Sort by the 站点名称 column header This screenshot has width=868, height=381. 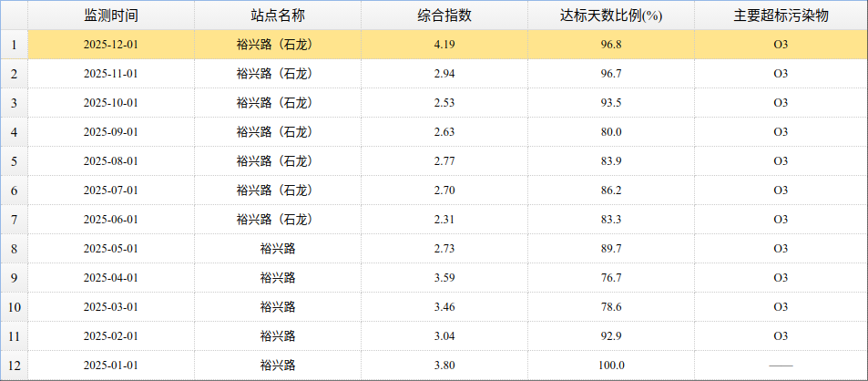[277, 15]
